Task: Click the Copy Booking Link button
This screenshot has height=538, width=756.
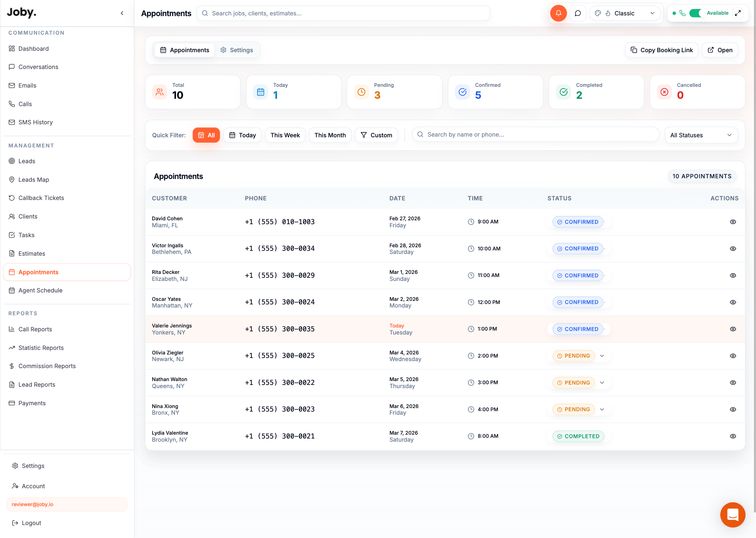Action: click(x=661, y=50)
